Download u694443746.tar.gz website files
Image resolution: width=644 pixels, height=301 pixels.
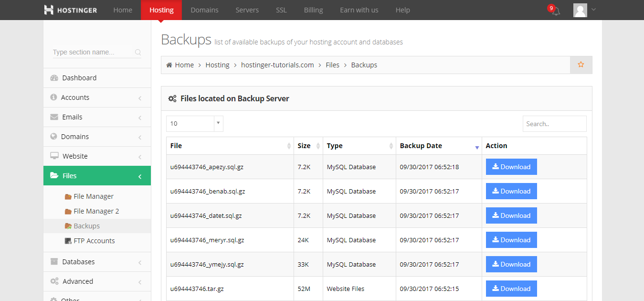point(511,289)
